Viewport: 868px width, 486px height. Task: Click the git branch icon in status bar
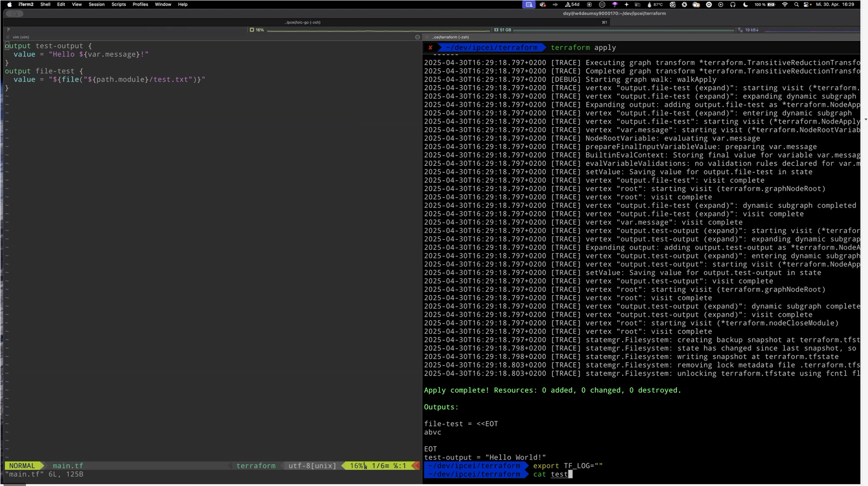tap(8, 30)
